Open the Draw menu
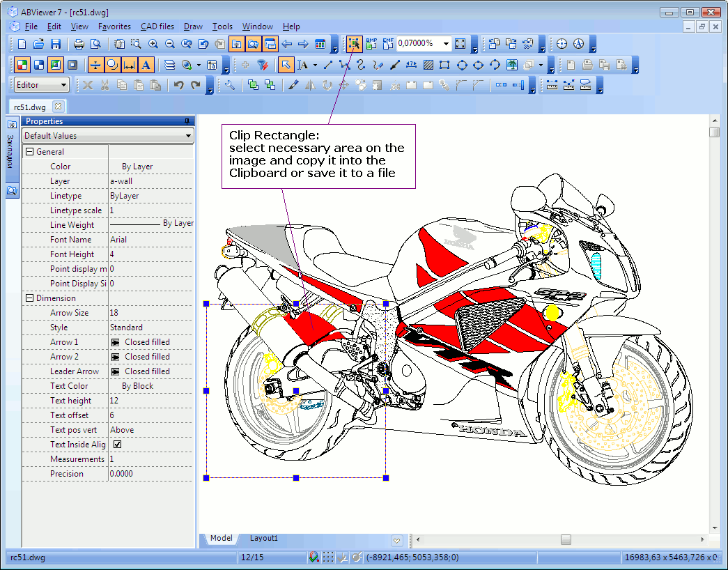Image resolution: width=728 pixels, height=570 pixels. pos(193,26)
